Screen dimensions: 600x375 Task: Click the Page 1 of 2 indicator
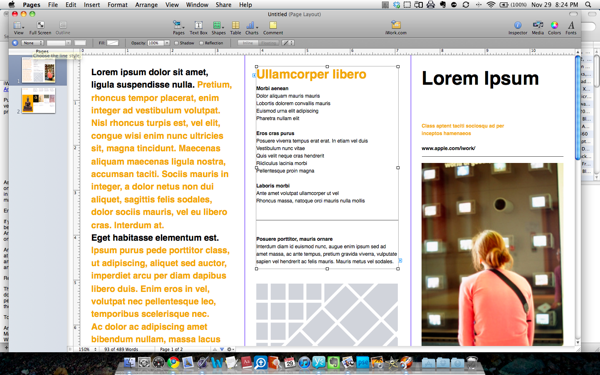(x=171, y=349)
